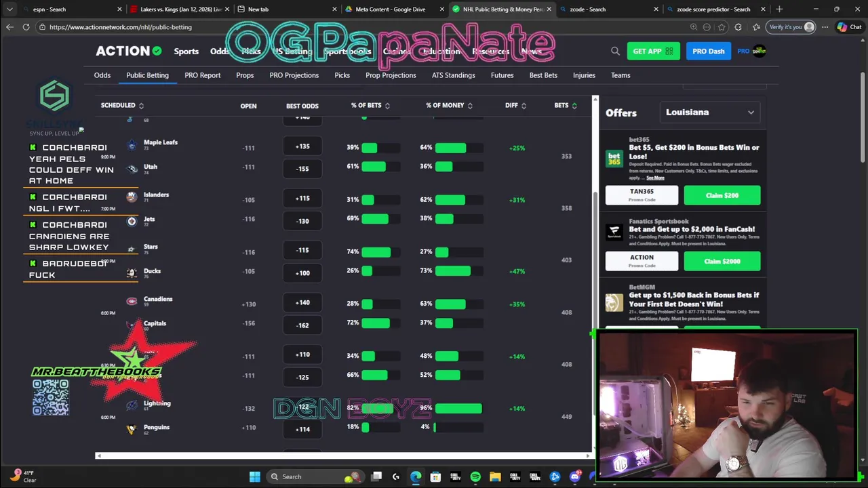This screenshot has width=868, height=488.
Task: Sort by the SCHEDULED column
Action: (122, 105)
